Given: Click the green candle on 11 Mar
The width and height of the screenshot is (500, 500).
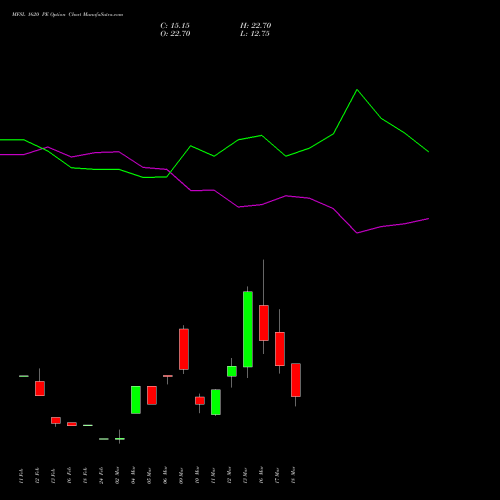Looking at the screenshot, I should 216,402.
